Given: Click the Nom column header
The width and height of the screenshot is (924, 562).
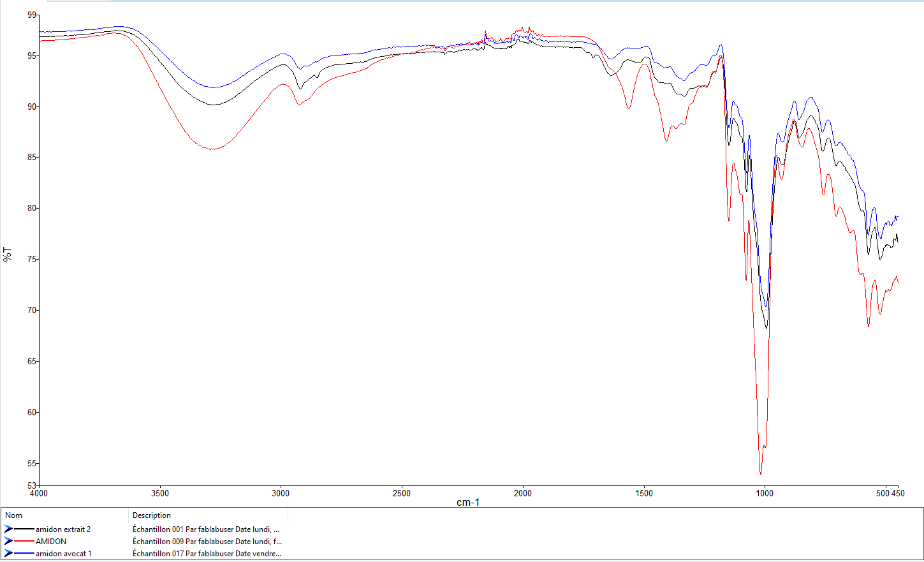Looking at the screenshot, I should pos(14,515).
